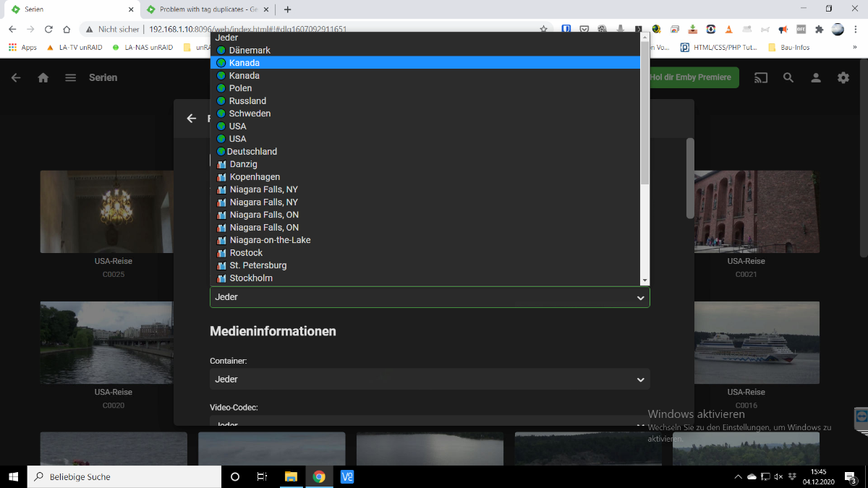Click the dropdown list's up scroll arrow

tap(644, 37)
